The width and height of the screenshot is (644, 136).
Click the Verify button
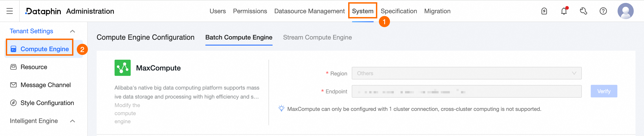[x=604, y=91]
